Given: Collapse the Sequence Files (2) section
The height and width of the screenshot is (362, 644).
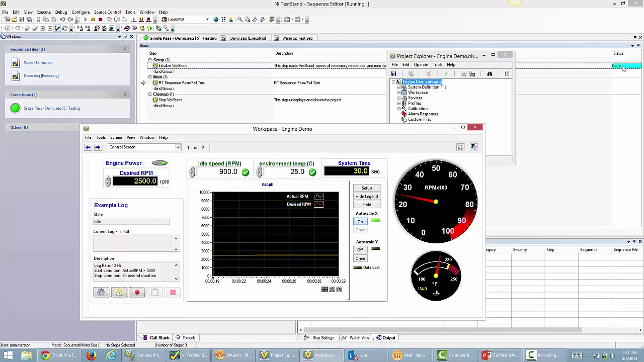Looking at the screenshot, I should click(125, 49).
